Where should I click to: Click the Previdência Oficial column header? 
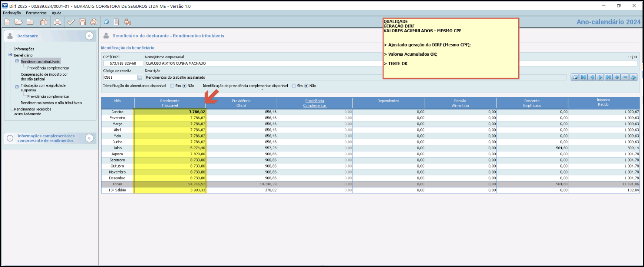(241, 103)
